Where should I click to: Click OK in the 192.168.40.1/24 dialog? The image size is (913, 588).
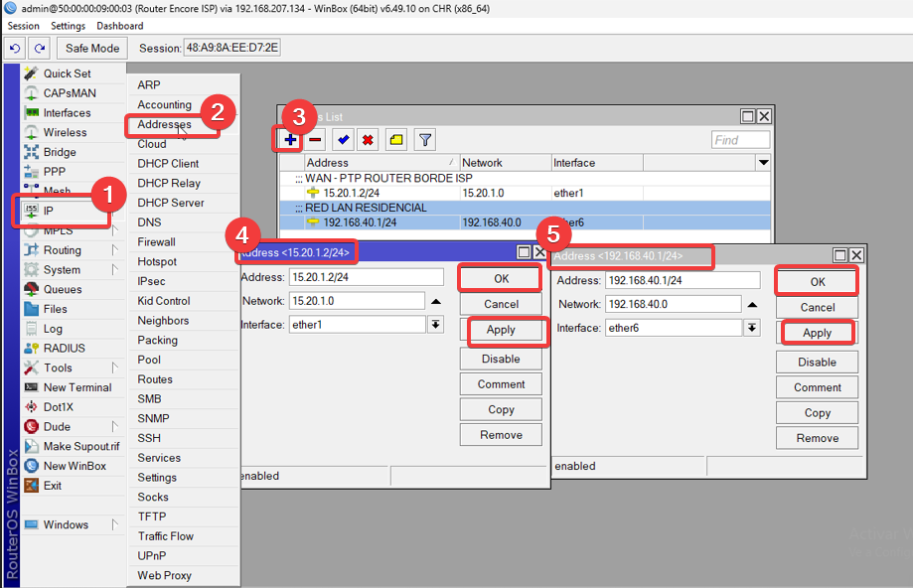818,282
